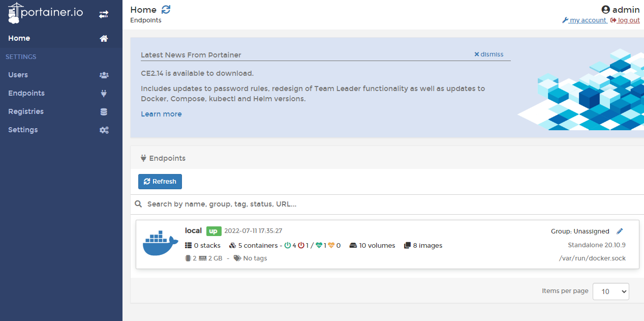The image size is (644, 321).
Task: Click the memory icon next to 2 GB
Action: (x=202, y=258)
